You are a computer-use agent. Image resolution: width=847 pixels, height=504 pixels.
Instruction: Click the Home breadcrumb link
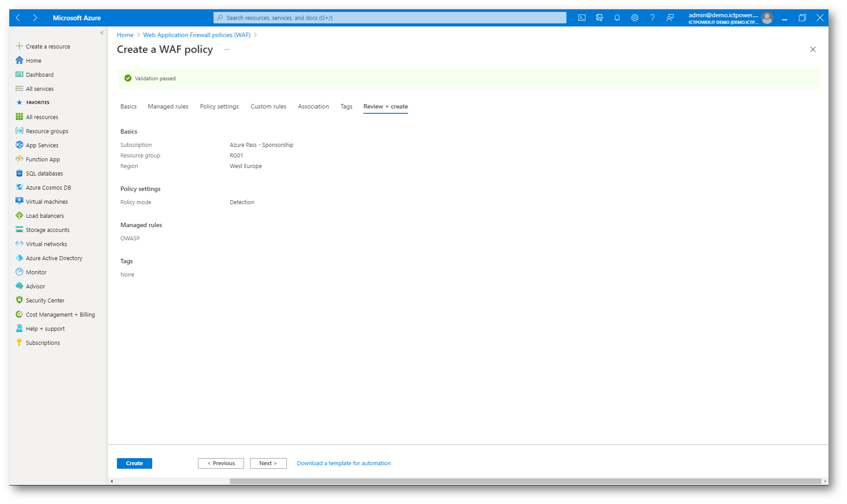point(125,35)
